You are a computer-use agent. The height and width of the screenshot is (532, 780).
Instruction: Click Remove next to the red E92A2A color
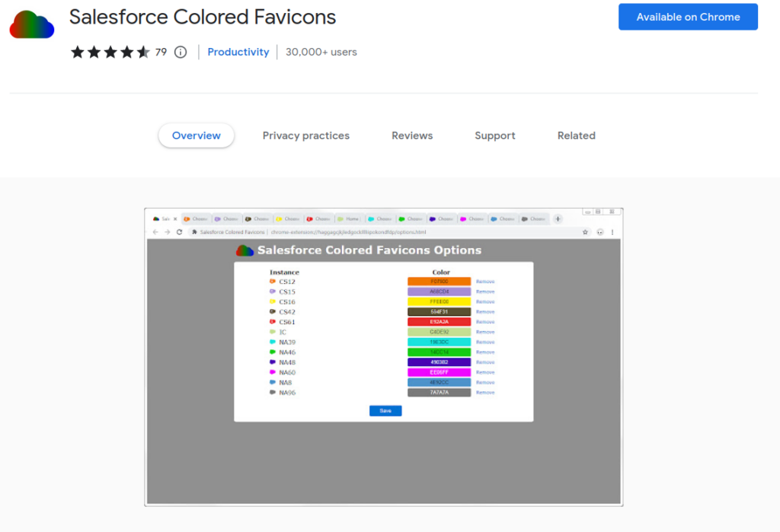point(485,321)
